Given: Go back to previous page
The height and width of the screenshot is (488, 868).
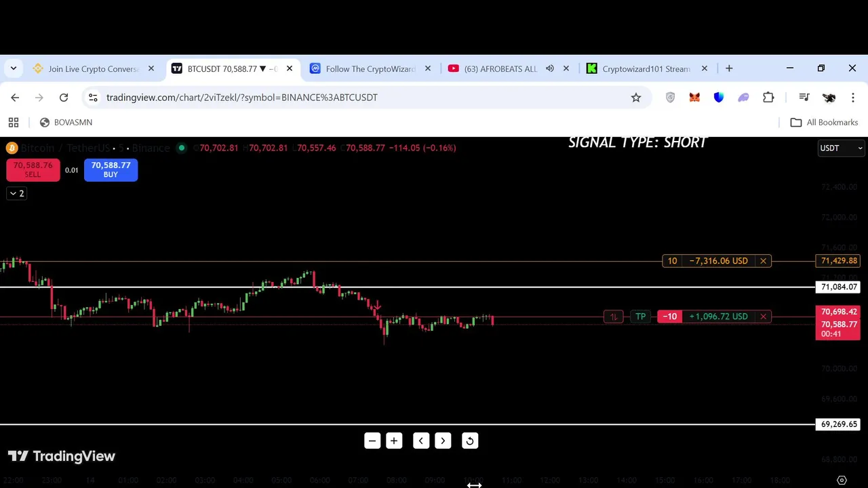Looking at the screenshot, I should [15, 98].
